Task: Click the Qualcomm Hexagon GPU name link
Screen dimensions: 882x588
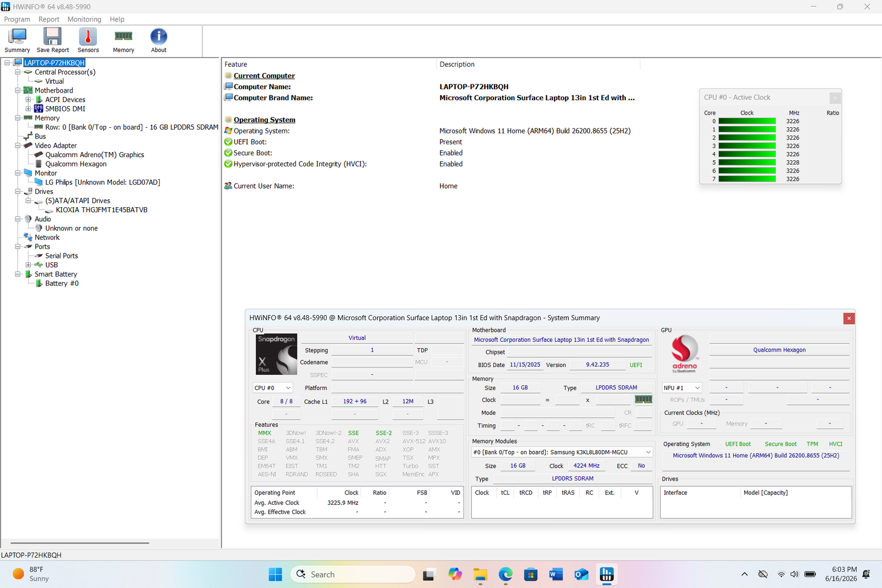Action: 779,350
